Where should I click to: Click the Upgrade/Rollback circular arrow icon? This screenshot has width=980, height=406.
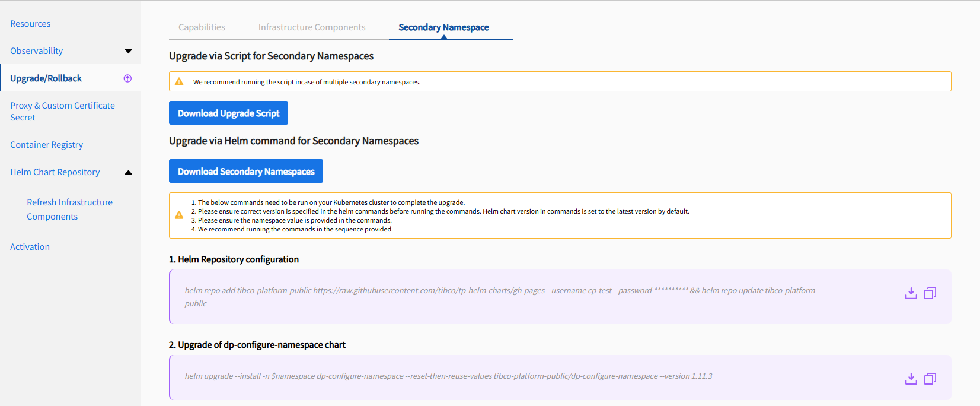[x=127, y=78]
